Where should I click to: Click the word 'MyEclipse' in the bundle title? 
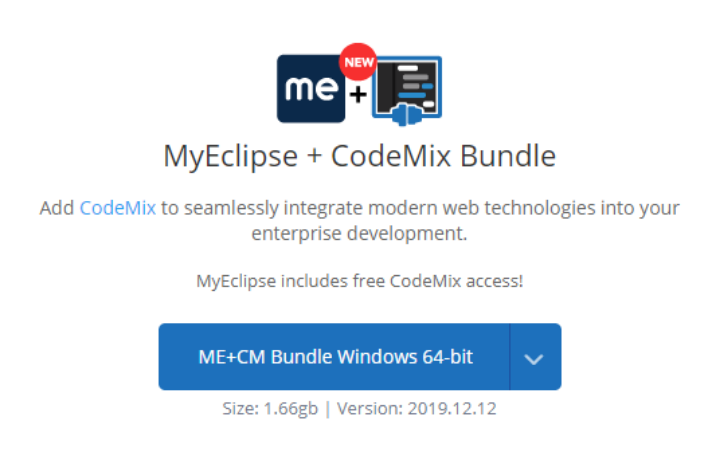tap(231, 157)
